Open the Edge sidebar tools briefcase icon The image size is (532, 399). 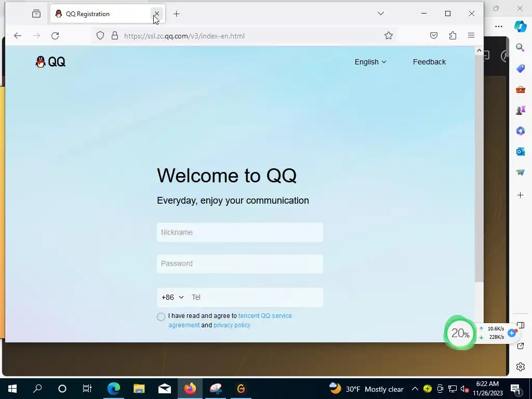520,89
